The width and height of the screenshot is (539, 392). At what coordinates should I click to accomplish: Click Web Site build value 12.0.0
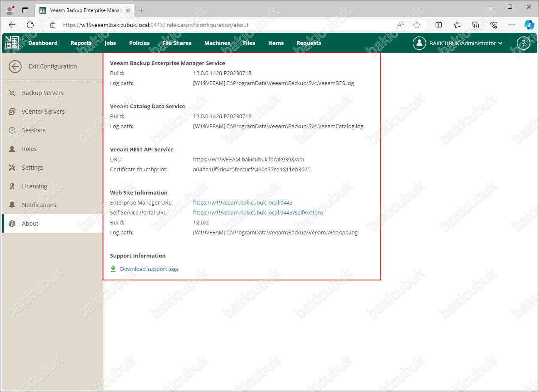(x=201, y=222)
